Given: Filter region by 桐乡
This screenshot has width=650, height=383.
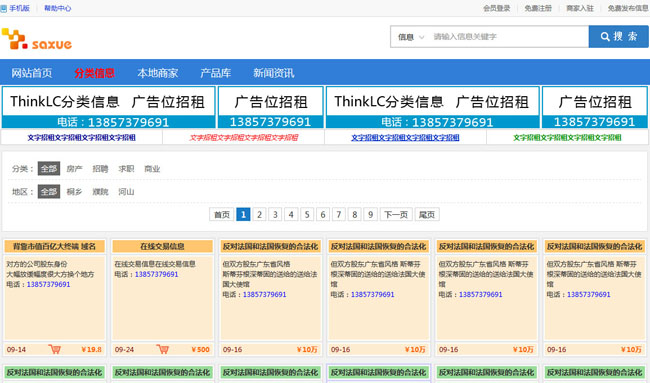Looking at the screenshot, I should (75, 192).
